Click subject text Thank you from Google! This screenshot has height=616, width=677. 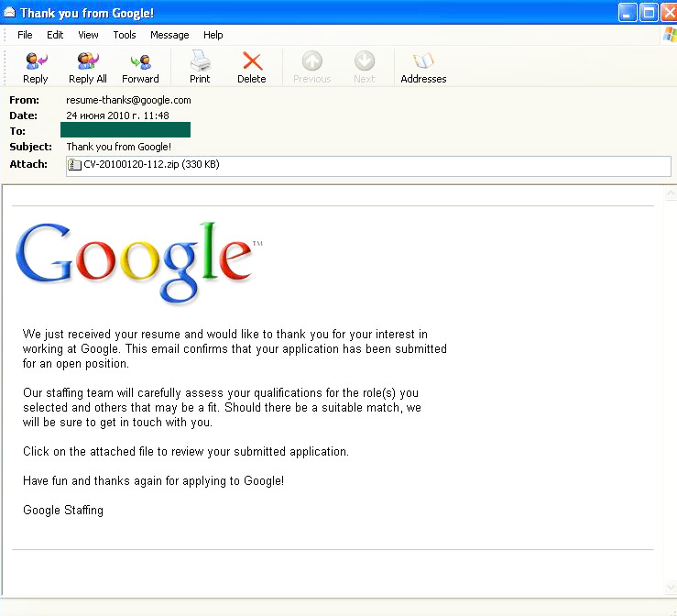point(119,147)
